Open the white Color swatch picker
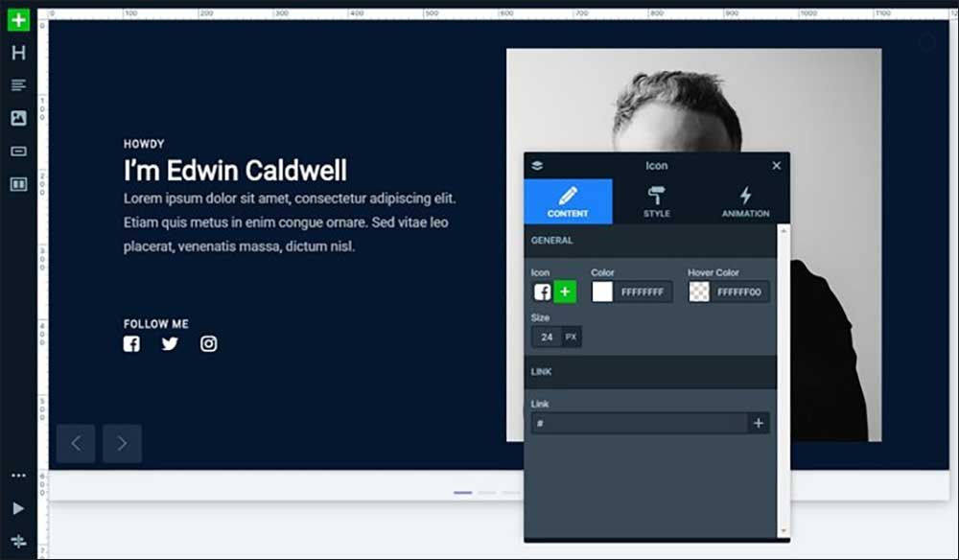 [x=602, y=292]
